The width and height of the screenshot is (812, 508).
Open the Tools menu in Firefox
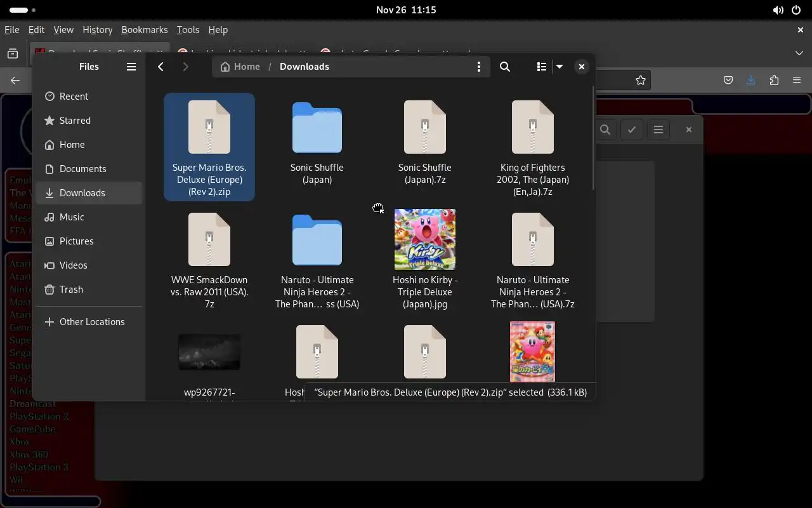click(x=188, y=30)
